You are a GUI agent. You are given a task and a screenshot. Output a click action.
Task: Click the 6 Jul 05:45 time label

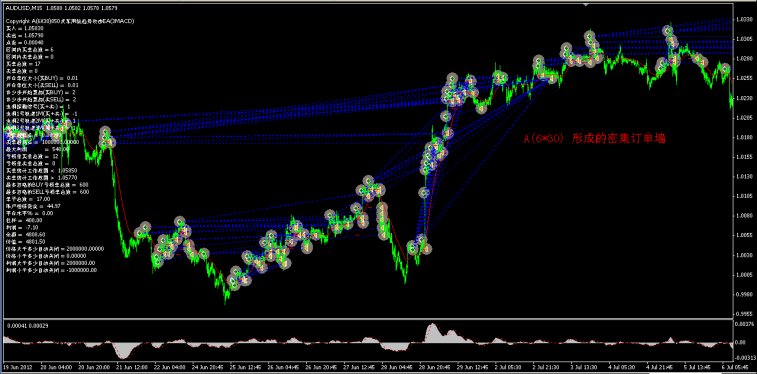coord(738,367)
